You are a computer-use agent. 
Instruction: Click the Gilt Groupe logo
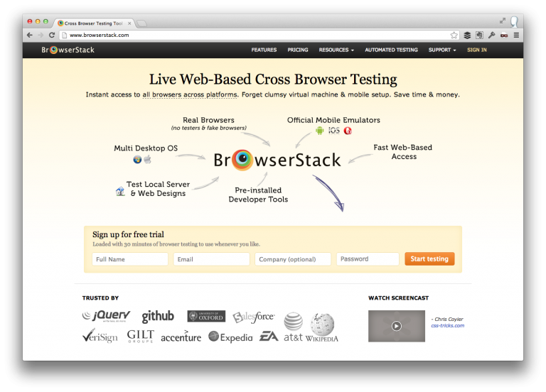pyautogui.click(x=140, y=336)
